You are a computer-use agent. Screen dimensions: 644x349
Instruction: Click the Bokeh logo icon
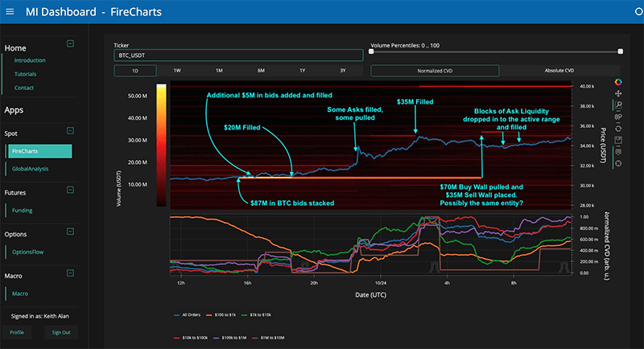[x=617, y=82]
